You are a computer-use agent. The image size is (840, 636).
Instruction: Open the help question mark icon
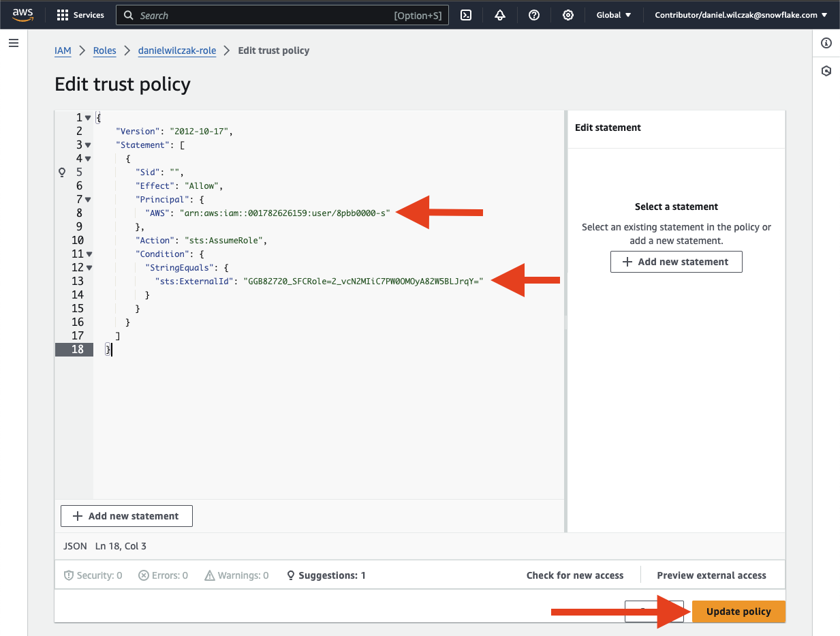(x=534, y=15)
